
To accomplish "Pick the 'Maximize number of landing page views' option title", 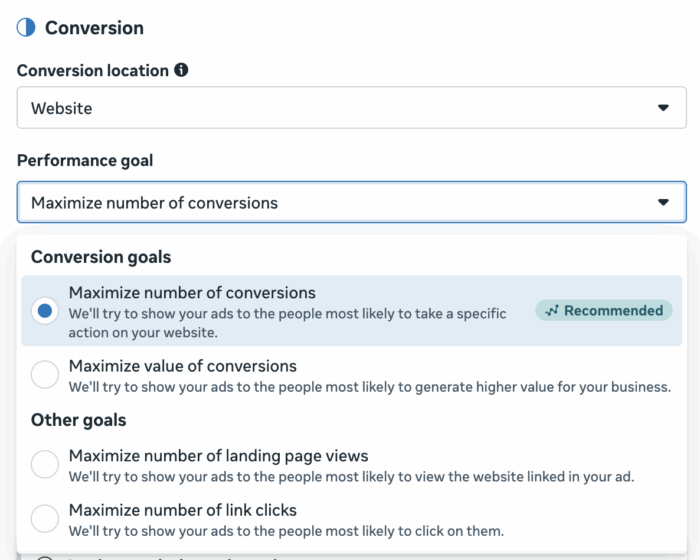I will [x=218, y=456].
